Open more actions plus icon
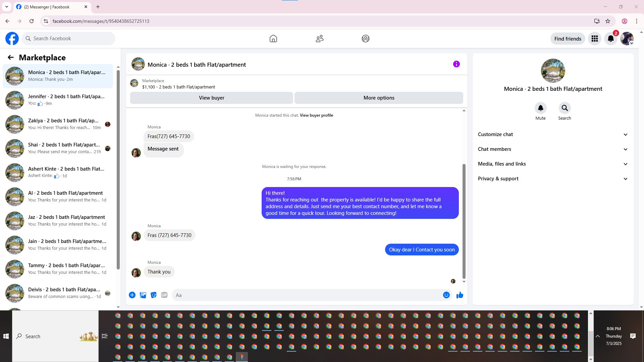The width and height of the screenshot is (644, 362). [x=132, y=295]
